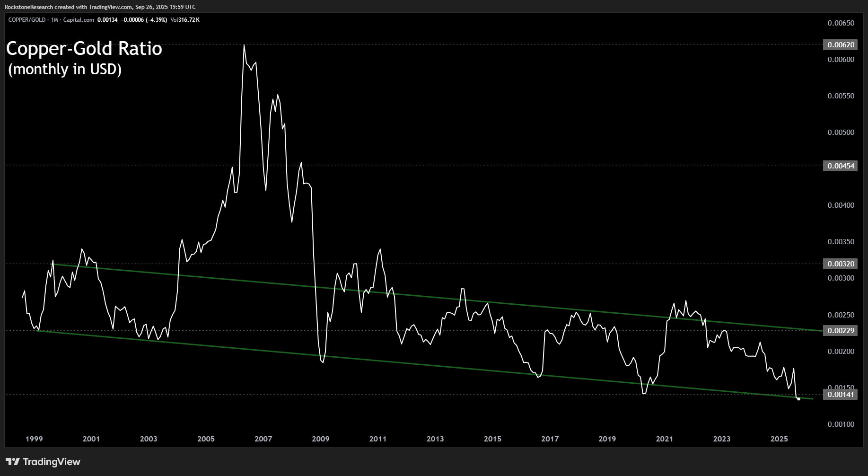Screen dimensions: 868x476
Task: Click the 0.00320 price level tag
Action: click(x=841, y=264)
